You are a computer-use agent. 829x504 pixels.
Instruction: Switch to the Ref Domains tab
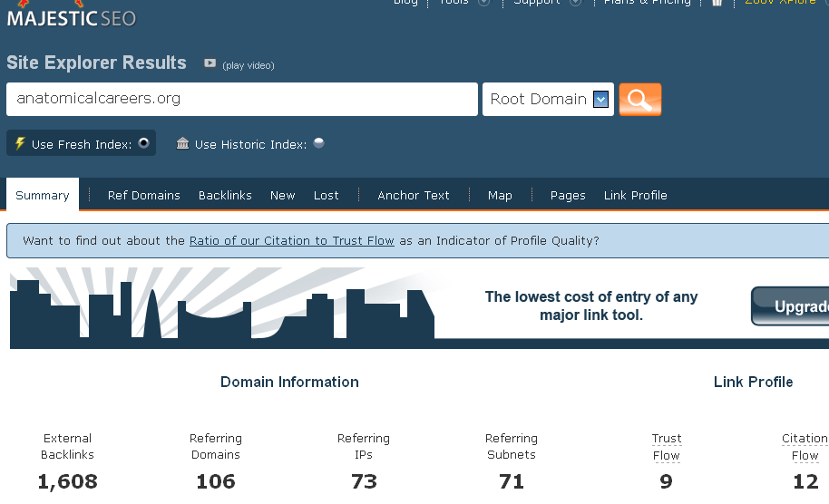(144, 196)
